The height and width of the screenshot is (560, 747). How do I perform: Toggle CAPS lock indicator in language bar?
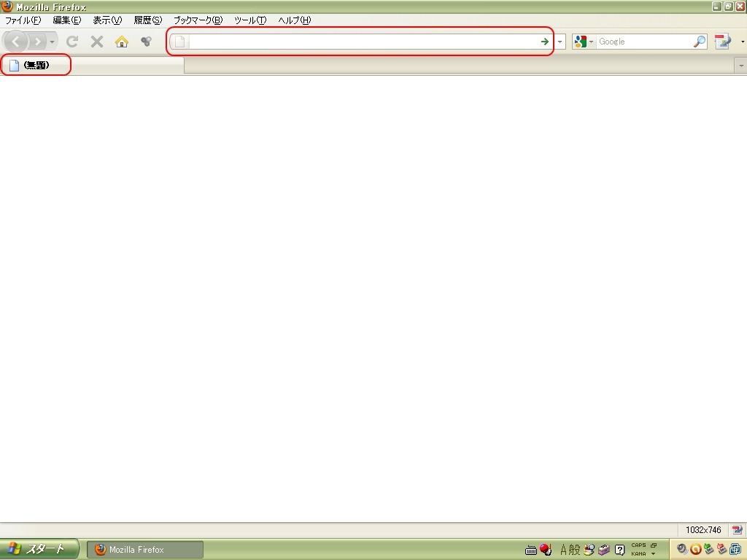coord(638,545)
